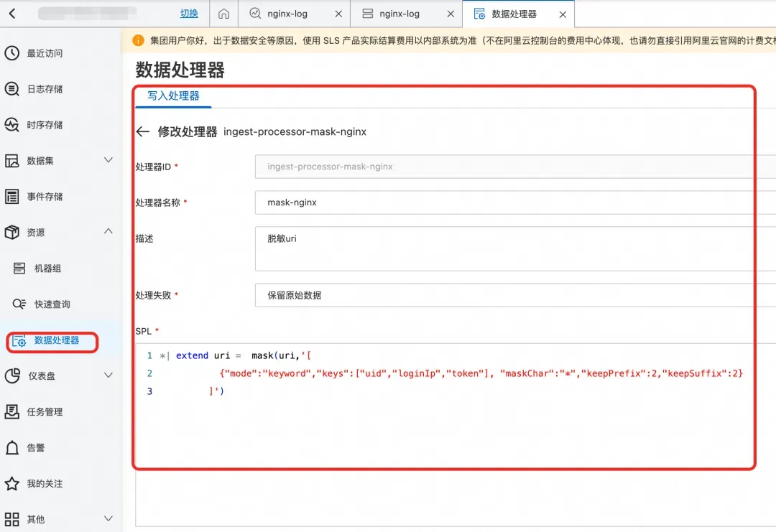Open 最近访问 clock icon
The image size is (776, 532).
tap(12, 53)
